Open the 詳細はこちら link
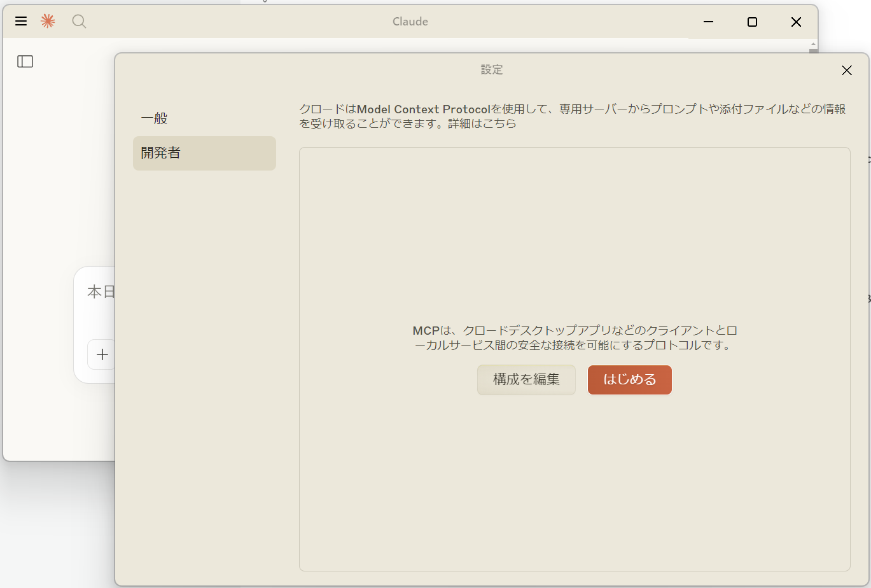 tap(482, 124)
